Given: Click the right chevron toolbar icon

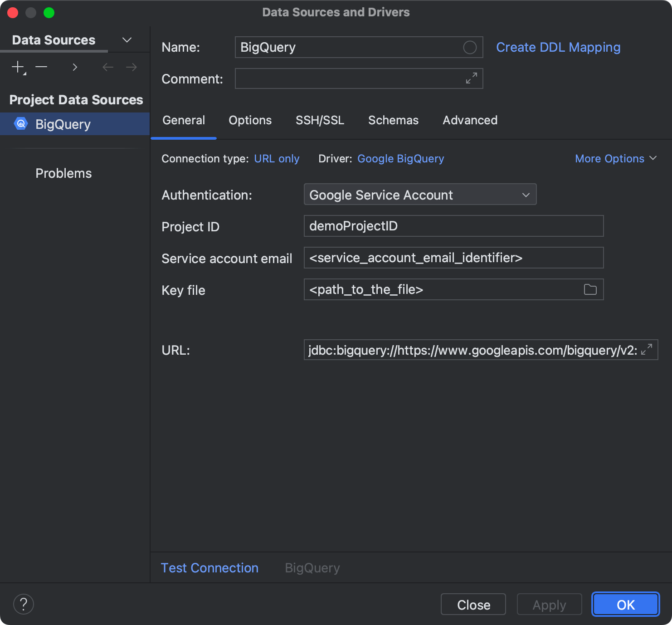Looking at the screenshot, I should pos(75,67).
